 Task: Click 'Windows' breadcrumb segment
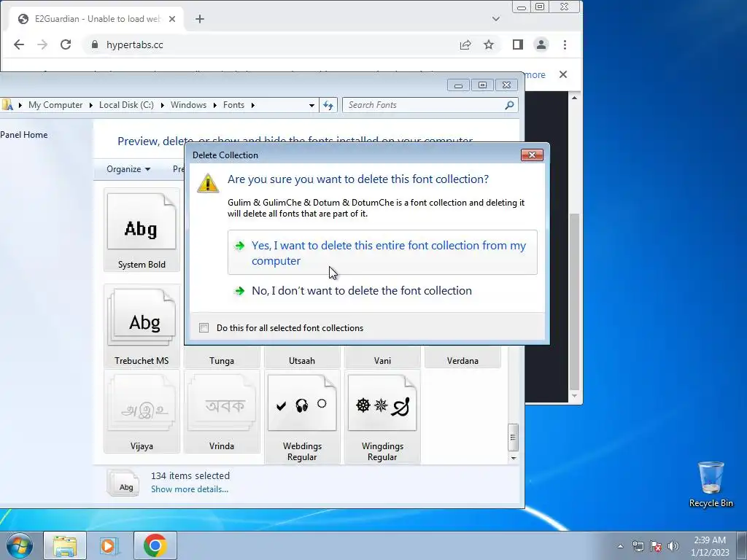pos(189,105)
